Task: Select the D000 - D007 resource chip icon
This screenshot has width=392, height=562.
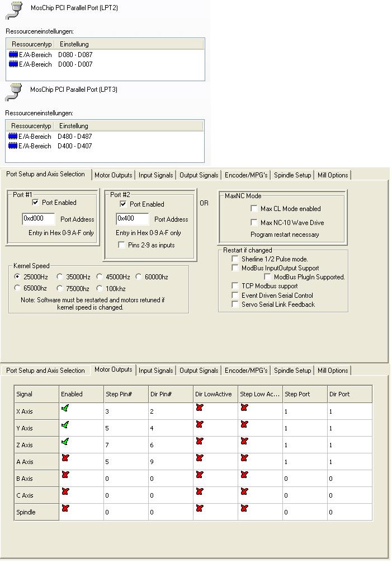Action: click(x=13, y=64)
